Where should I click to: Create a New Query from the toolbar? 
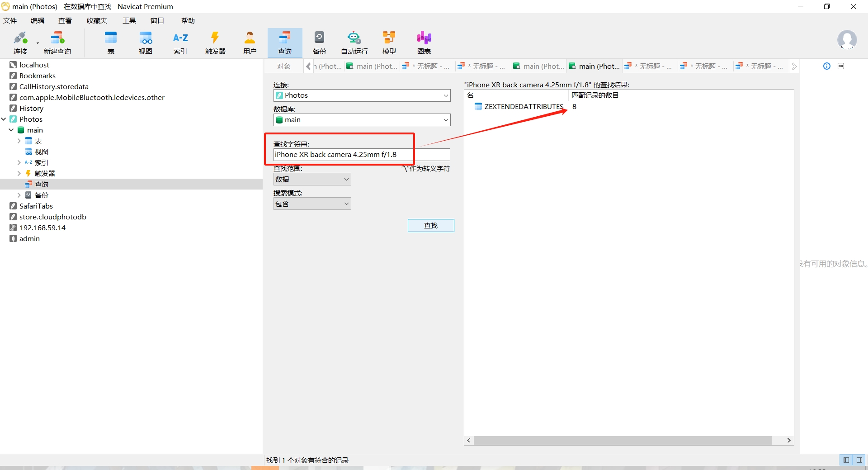click(57, 43)
